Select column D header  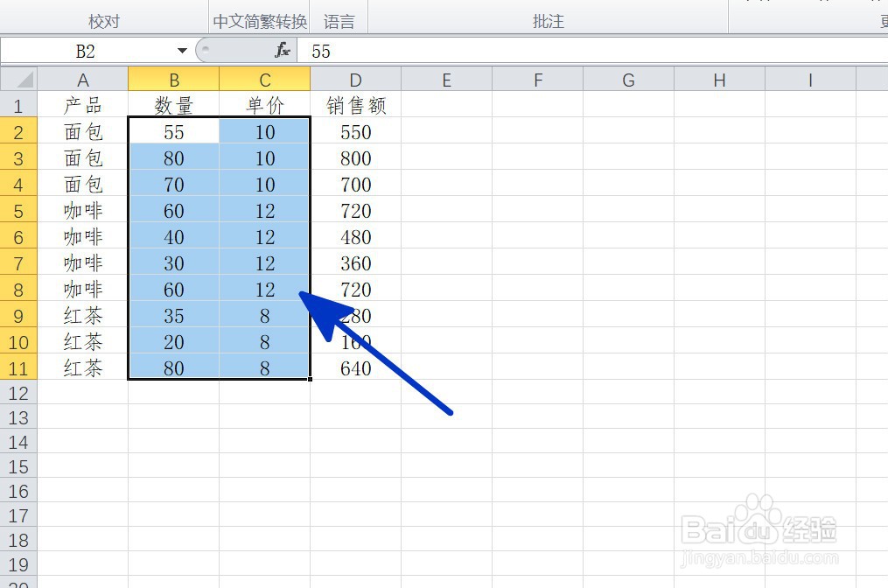355,79
